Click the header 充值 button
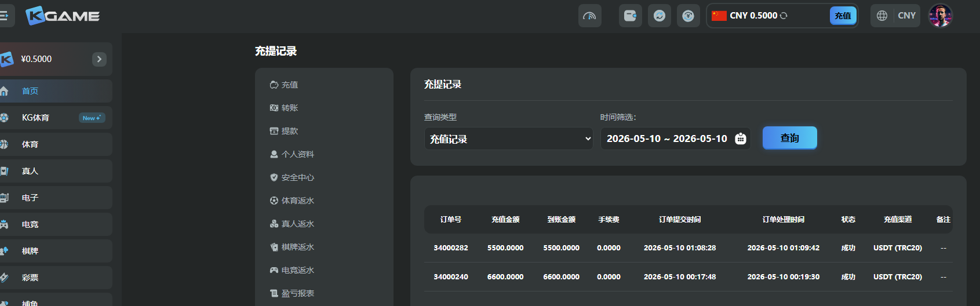The image size is (980, 306). tap(843, 16)
